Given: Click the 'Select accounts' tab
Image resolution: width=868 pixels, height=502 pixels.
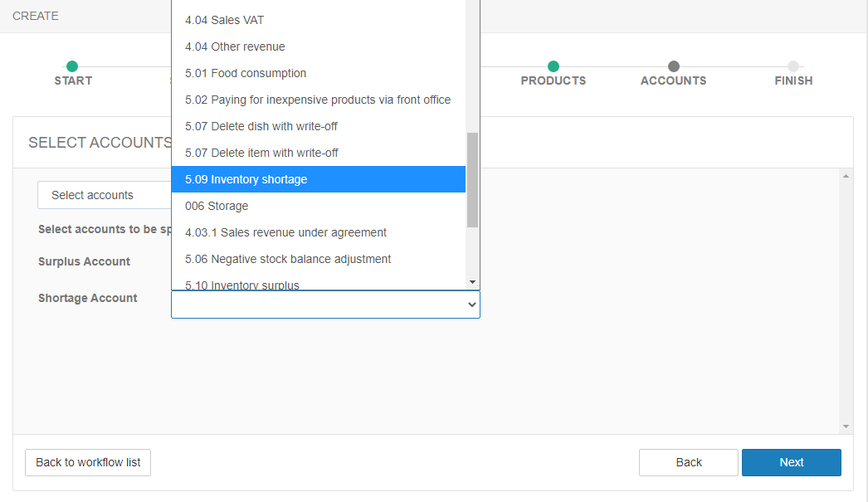Looking at the screenshot, I should 92,195.
